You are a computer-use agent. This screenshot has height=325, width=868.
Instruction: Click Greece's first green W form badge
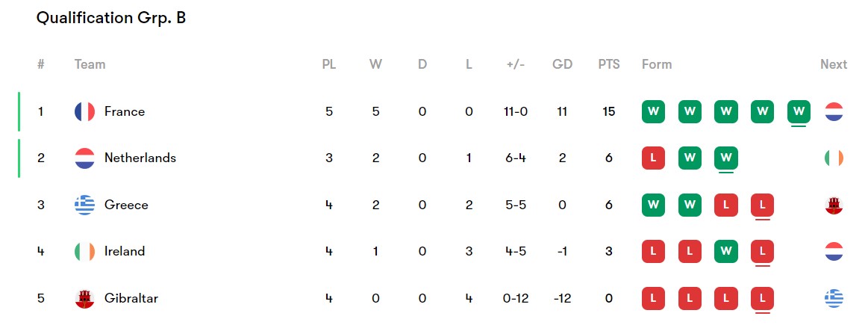[653, 205]
